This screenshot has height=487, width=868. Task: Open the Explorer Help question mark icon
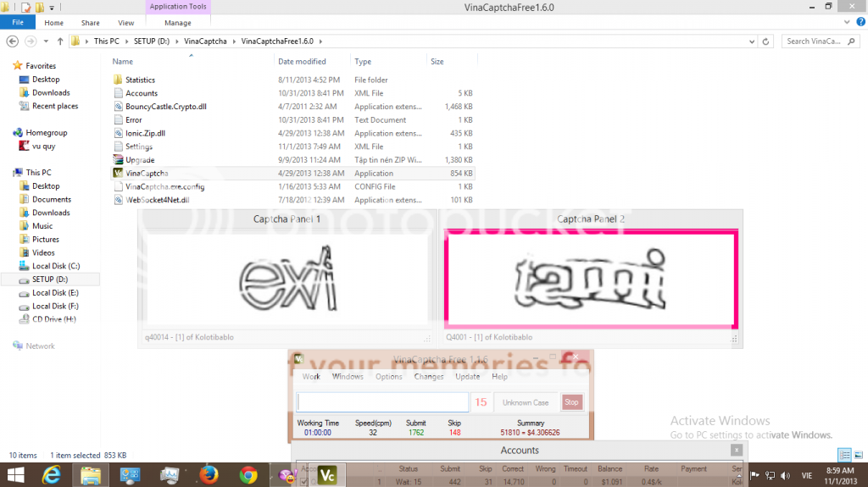click(860, 23)
